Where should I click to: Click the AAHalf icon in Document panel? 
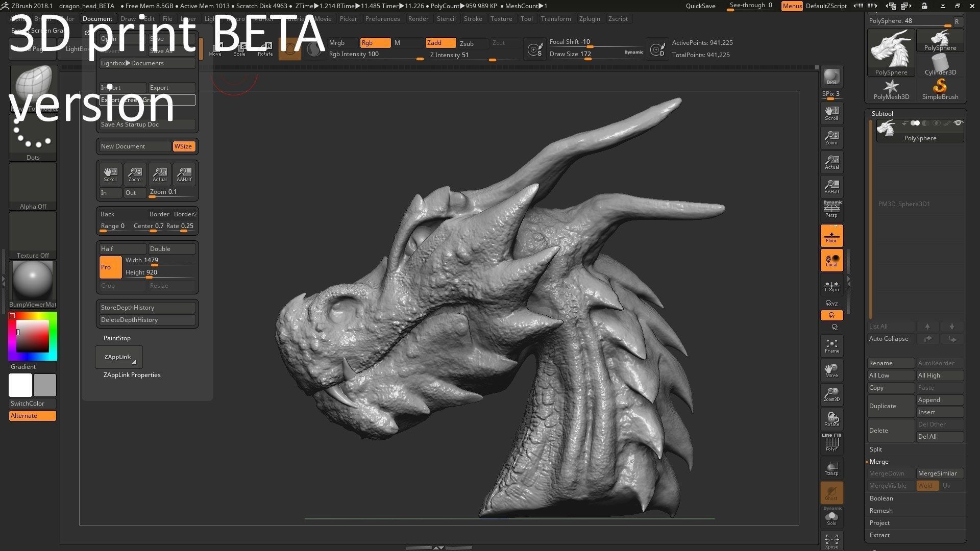point(184,174)
